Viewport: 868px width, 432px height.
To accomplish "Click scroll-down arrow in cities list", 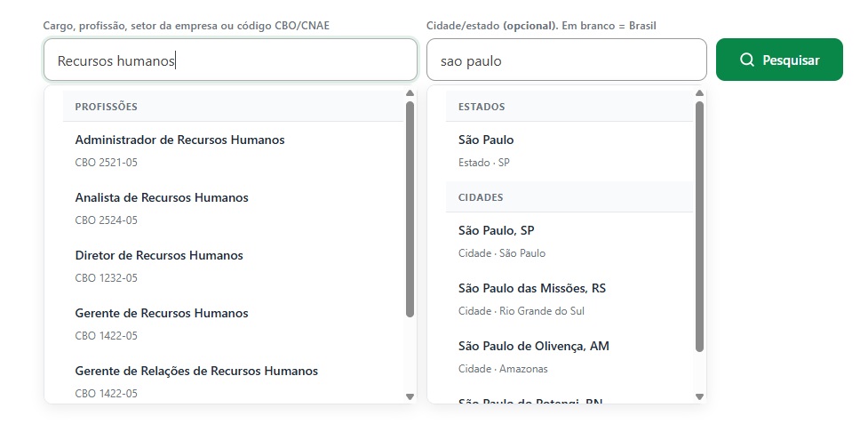I will pyautogui.click(x=699, y=396).
